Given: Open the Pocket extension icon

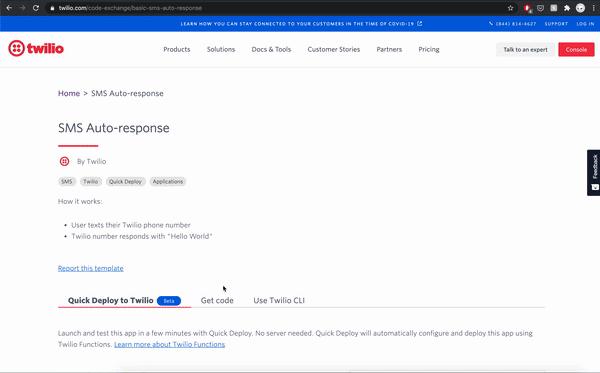Looking at the screenshot, I should point(540,8).
